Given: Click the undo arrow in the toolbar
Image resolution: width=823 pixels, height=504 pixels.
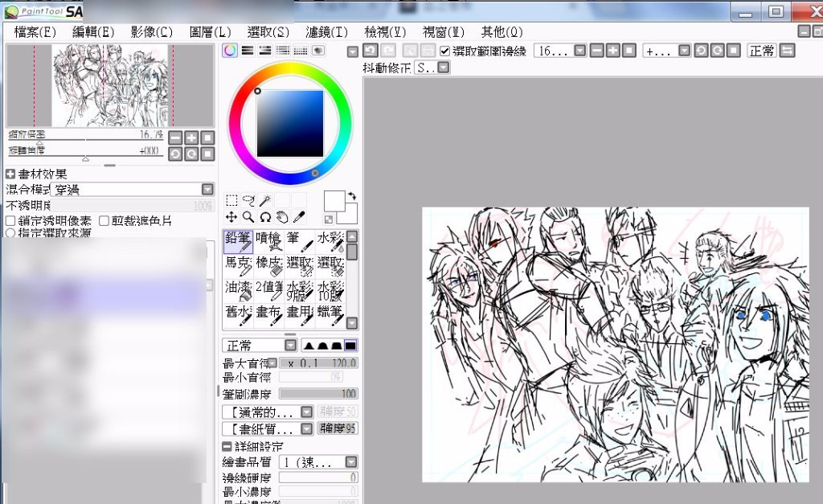Looking at the screenshot, I should pos(371,51).
